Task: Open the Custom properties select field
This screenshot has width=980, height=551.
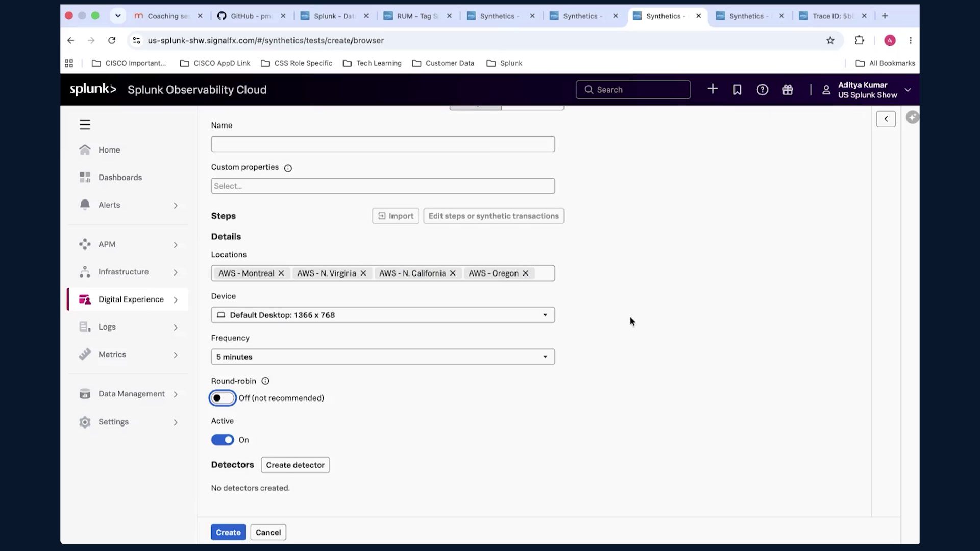Action: [x=383, y=186]
